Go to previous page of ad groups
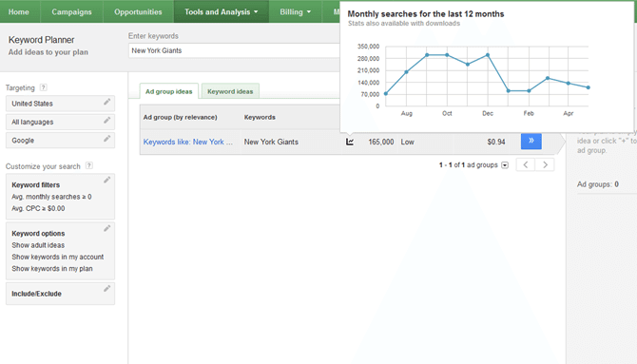Screen dimensions: 637x364 pos(526,165)
